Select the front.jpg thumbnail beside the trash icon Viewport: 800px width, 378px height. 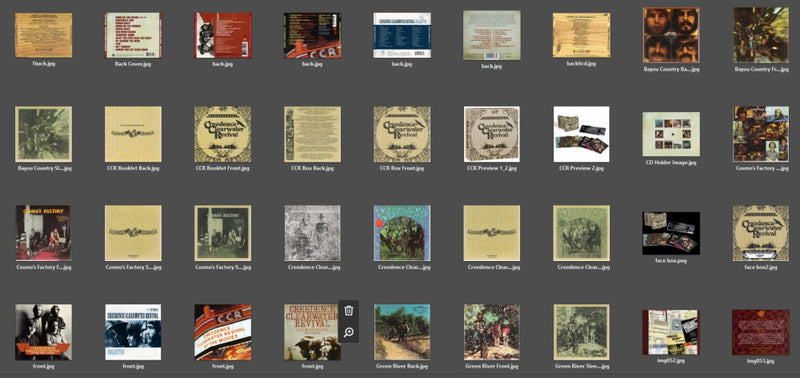click(x=312, y=332)
